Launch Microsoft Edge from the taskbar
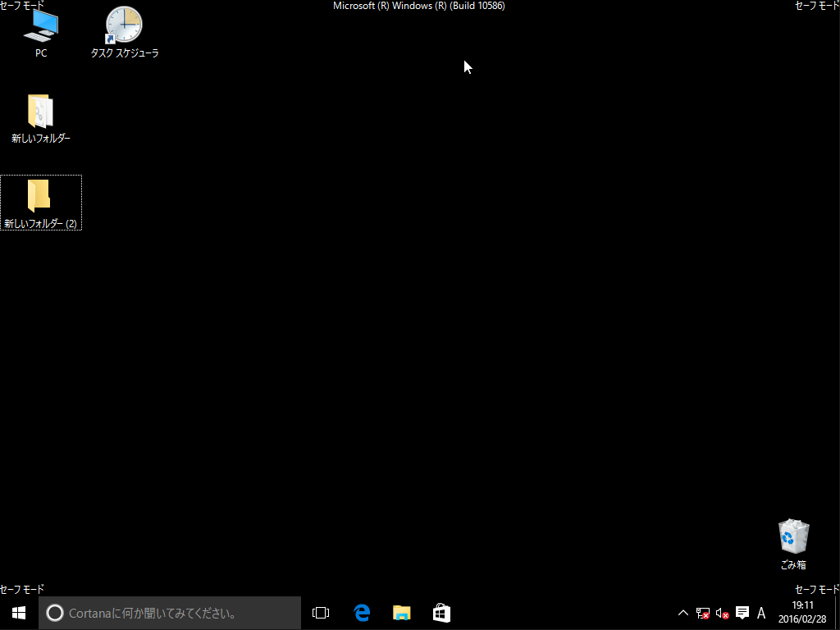Image resolution: width=840 pixels, height=630 pixels. [362, 613]
